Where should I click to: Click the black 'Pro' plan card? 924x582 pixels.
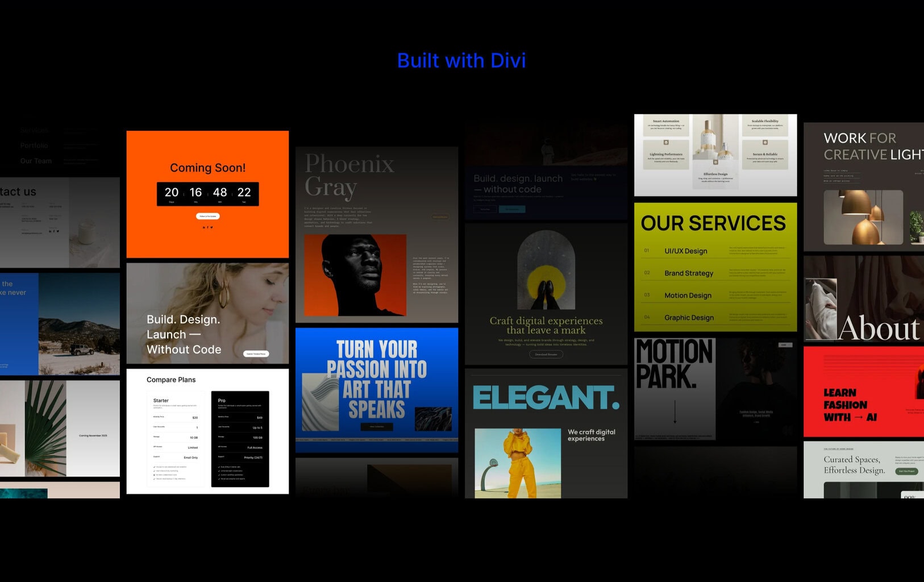pos(240,438)
